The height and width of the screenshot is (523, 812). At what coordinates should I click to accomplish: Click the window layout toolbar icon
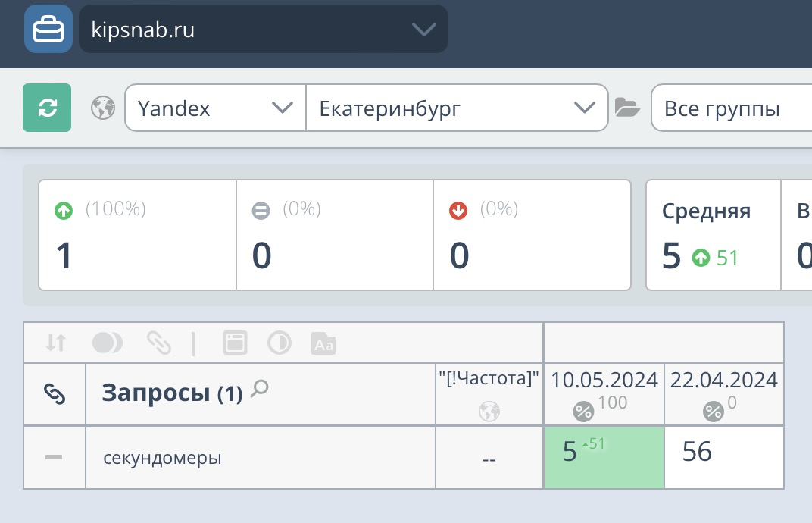(235, 343)
